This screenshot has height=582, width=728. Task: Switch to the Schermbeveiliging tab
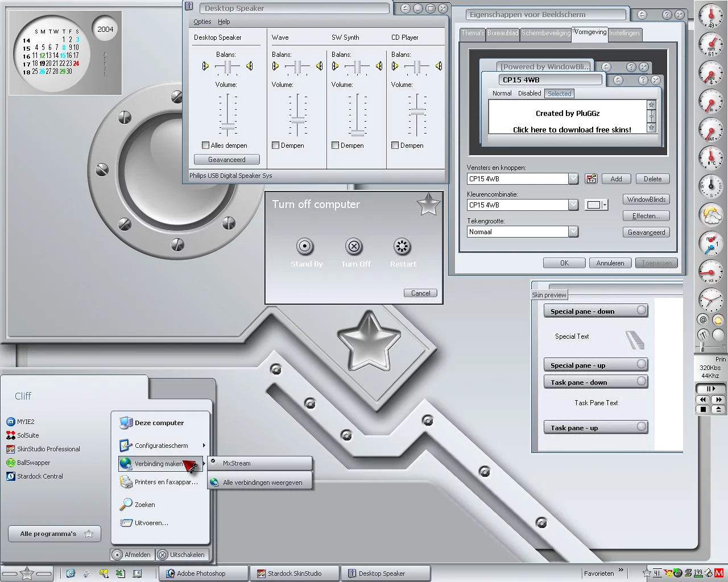tap(545, 34)
